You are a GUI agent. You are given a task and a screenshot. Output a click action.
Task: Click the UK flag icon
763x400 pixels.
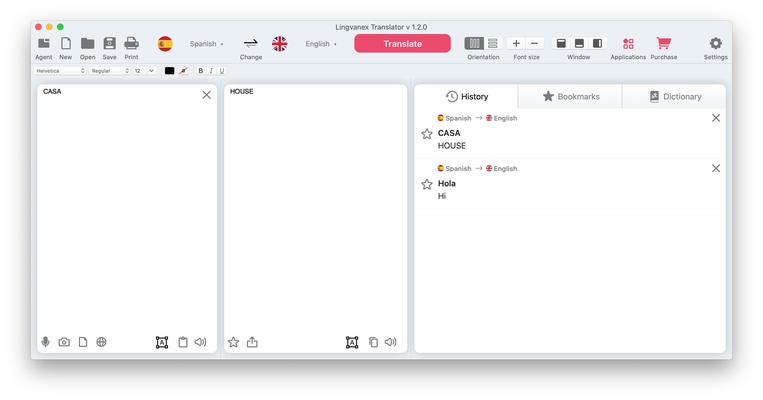[x=279, y=44]
